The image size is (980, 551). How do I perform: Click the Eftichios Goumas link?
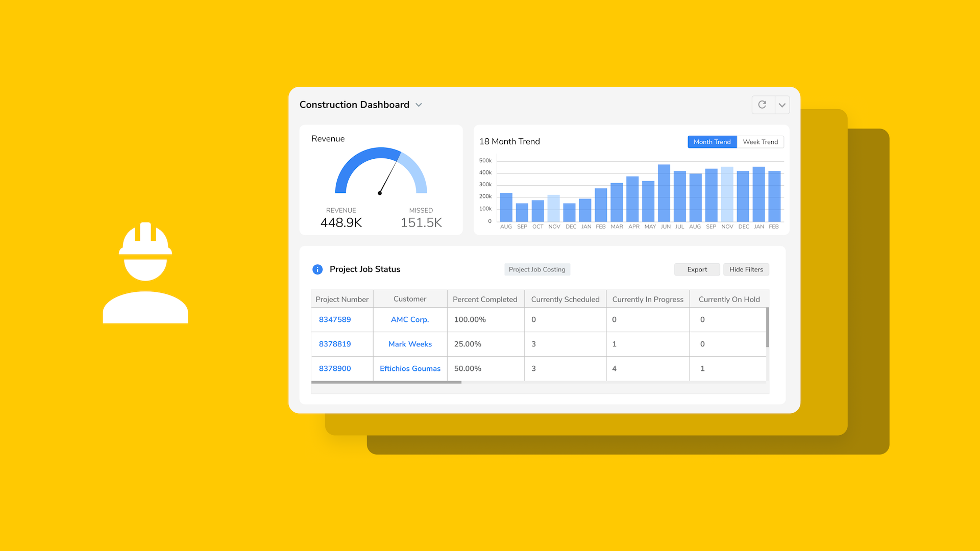(410, 368)
